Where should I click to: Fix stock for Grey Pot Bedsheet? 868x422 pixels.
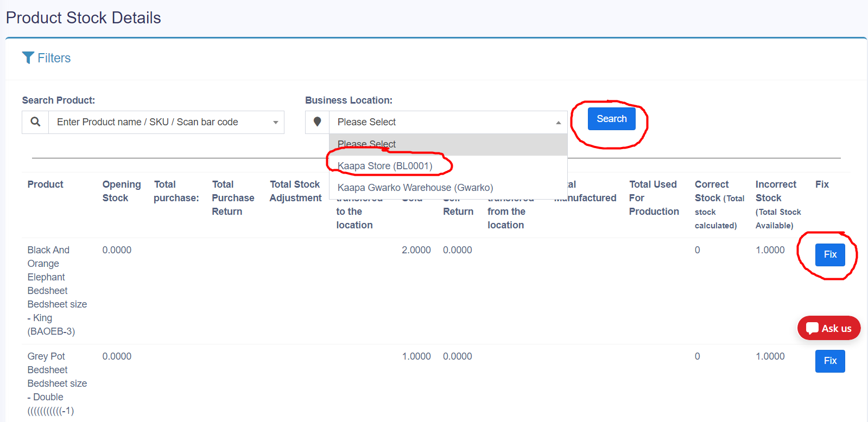tap(829, 361)
